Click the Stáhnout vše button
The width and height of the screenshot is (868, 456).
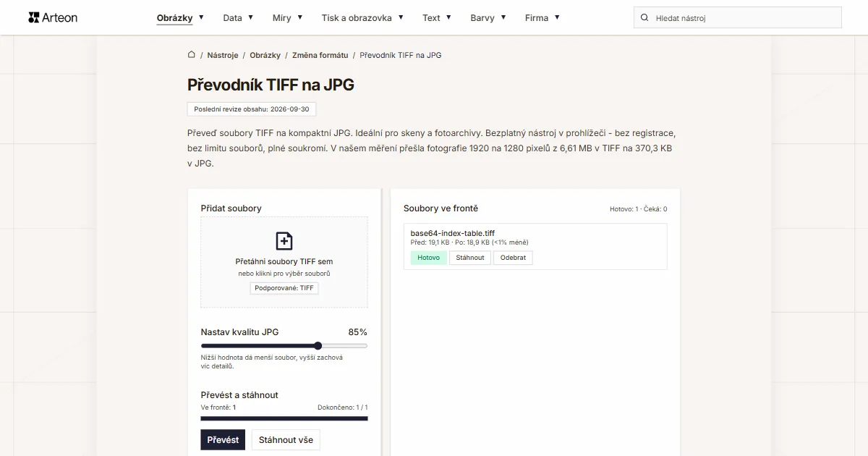(286, 439)
